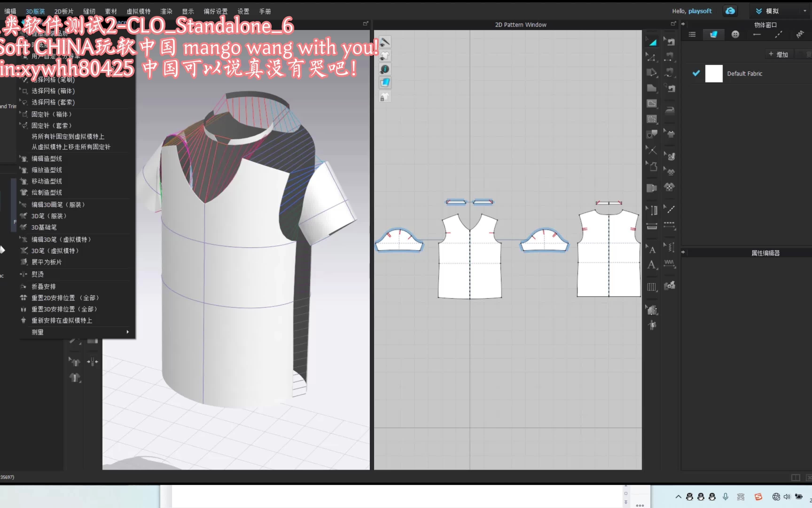The image size is (812, 508).
Task: Click the avatar figure icon in 2D toolbar
Action: click(652, 325)
